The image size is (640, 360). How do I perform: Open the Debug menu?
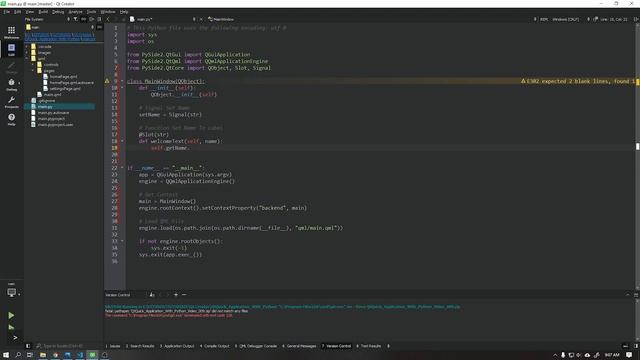pyautogui.click(x=58, y=12)
